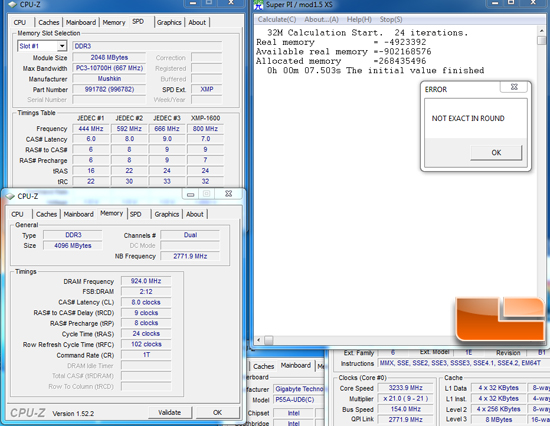The width and height of the screenshot is (550, 426).
Task: Click CPU-Z icon in top window title bar
Action: point(12,5)
